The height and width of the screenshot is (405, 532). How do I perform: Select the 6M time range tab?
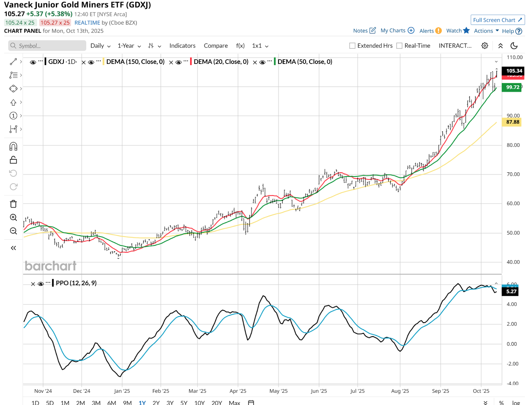point(112,403)
